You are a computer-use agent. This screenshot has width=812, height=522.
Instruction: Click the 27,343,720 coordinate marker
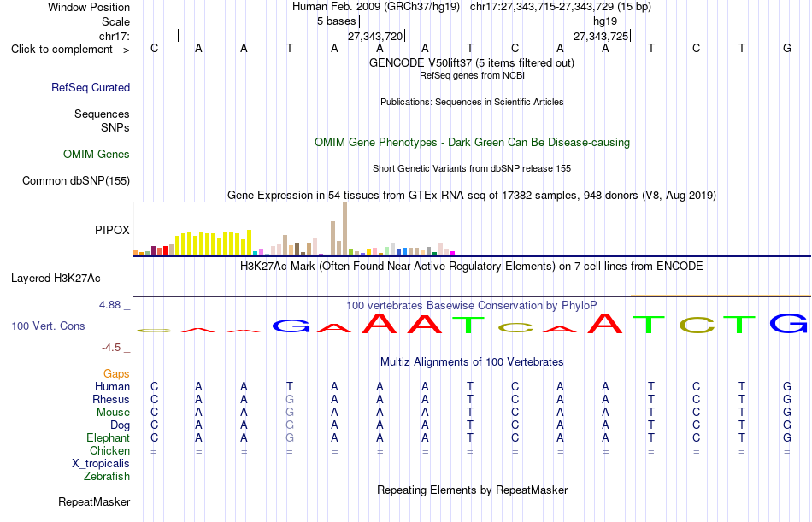tap(375, 36)
